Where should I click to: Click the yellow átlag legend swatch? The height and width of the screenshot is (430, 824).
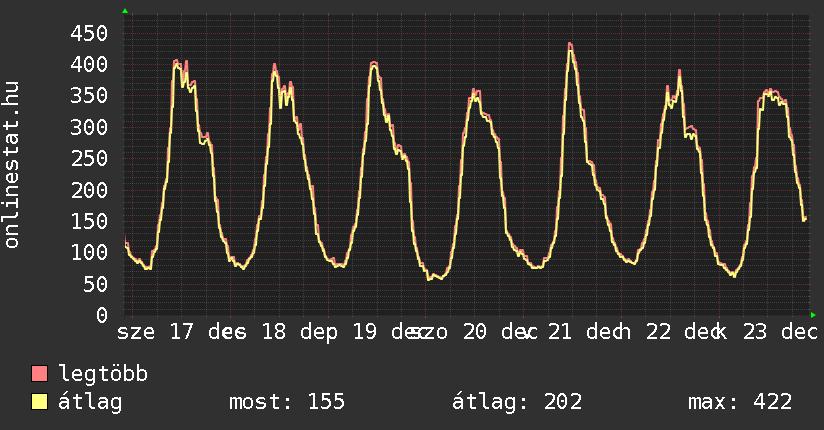coord(40,402)
